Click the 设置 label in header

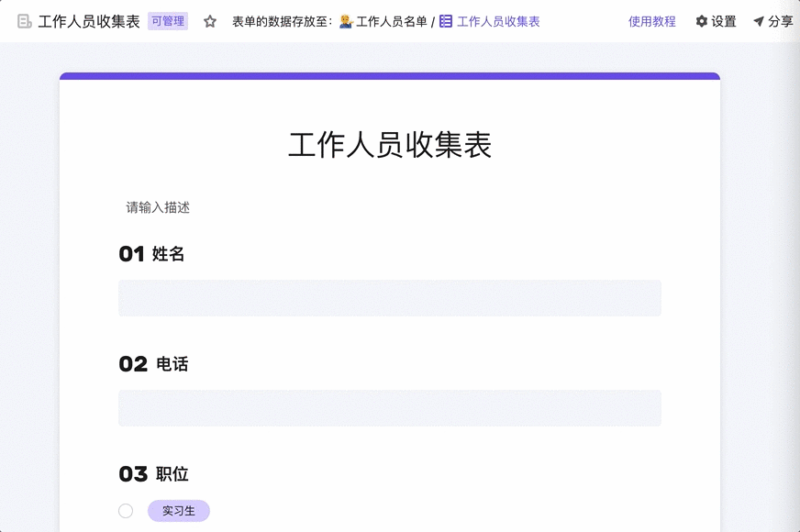tap(724, 21)
